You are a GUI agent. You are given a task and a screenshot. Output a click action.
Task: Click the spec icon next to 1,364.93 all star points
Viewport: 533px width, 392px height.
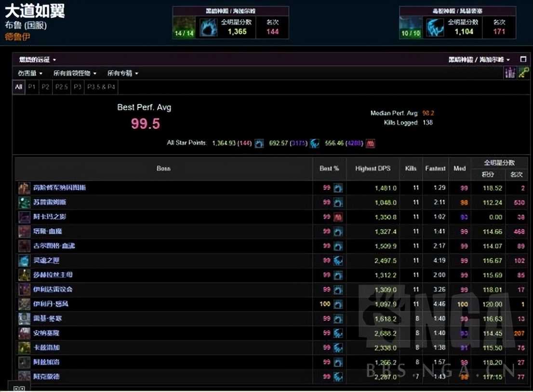[259, 144]
